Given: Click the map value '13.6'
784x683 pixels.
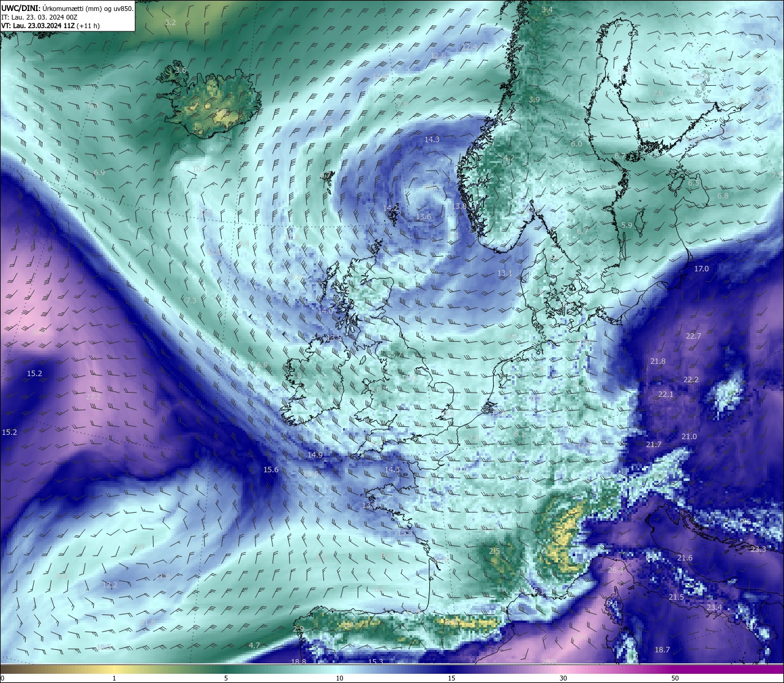Looking at the screenshot, I should 423,217.
